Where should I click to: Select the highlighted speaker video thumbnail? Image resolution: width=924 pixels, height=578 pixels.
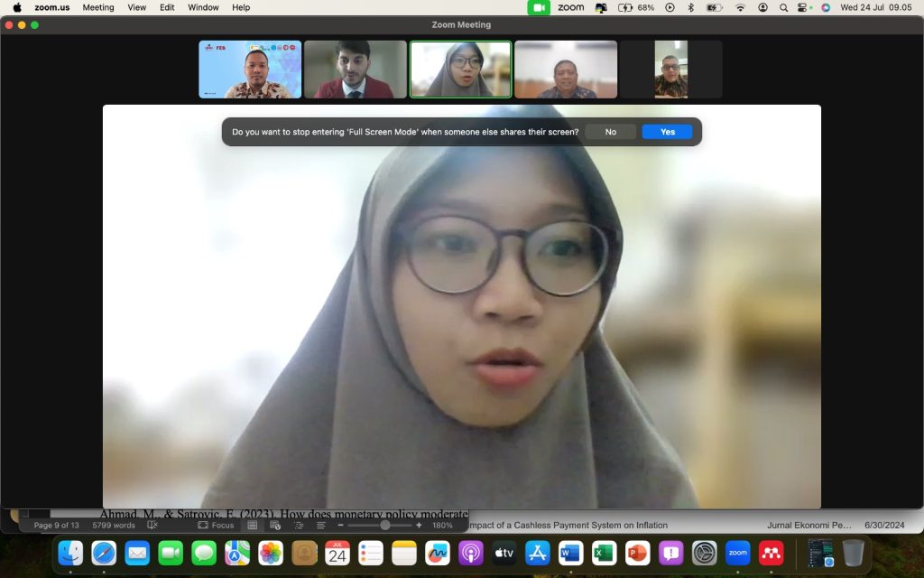click(x=460, y=69)
